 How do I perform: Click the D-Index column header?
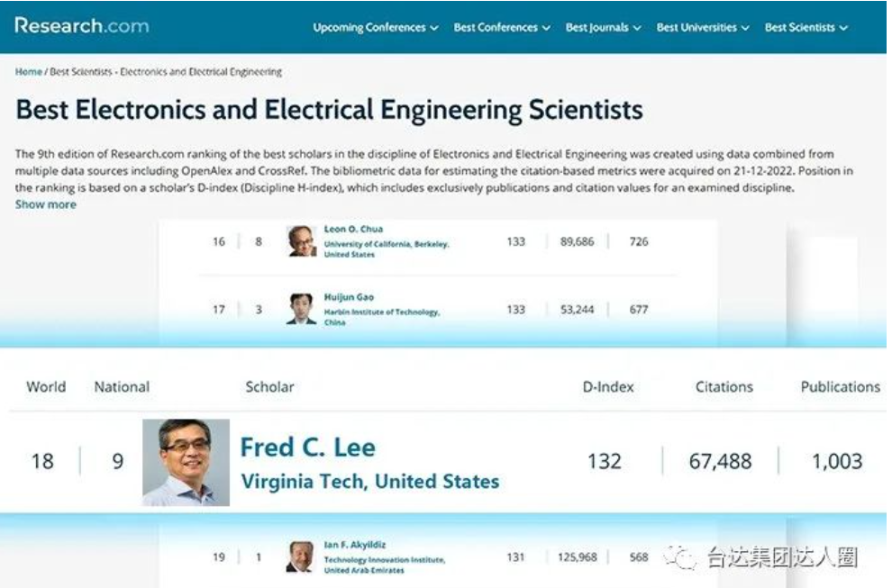[x=608, y=386]
